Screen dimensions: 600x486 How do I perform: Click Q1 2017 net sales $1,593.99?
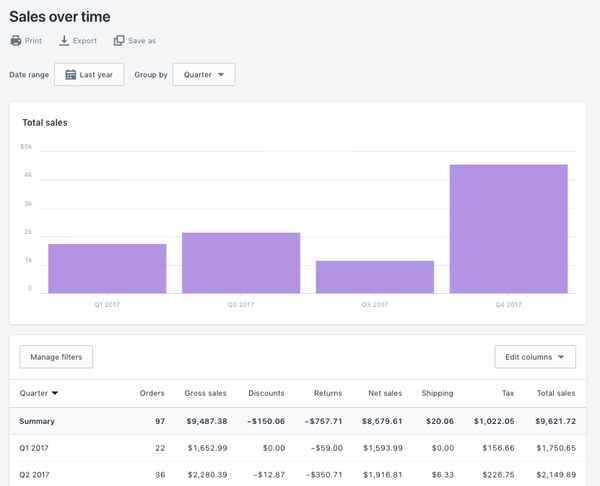(x=383, y=448)
